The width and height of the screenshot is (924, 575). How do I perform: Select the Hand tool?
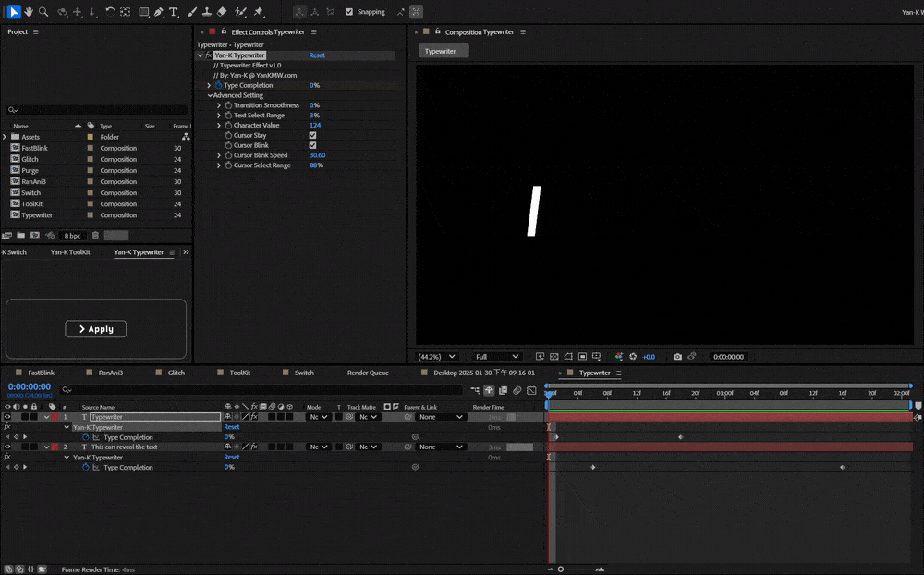[x=29, y=12]
